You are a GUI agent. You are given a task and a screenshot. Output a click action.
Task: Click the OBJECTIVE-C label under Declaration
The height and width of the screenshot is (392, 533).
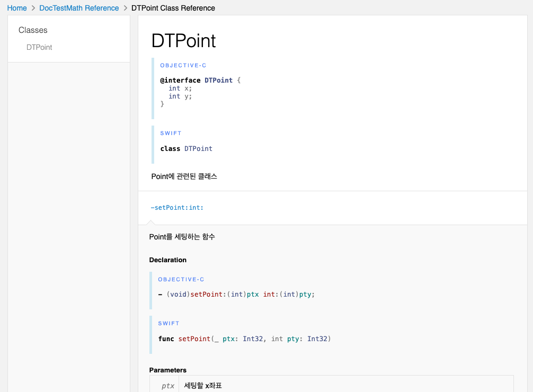[181, 280]
